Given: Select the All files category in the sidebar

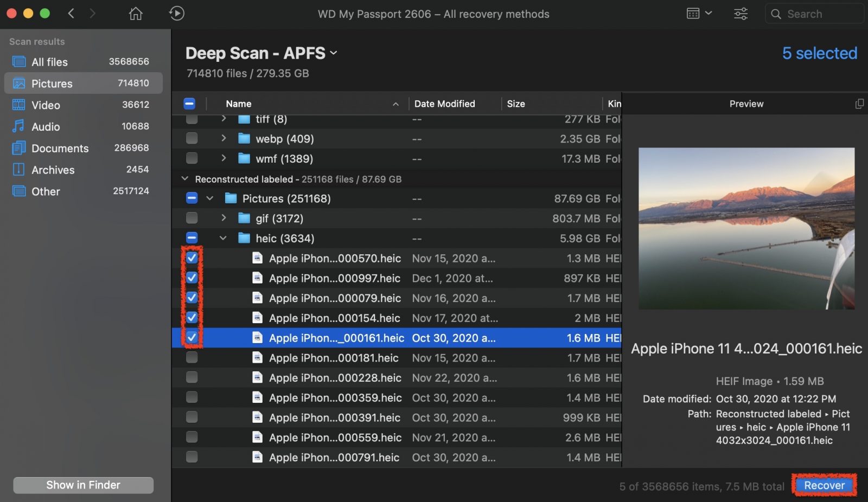Looking at the screenshot, I should coord(49,61).
